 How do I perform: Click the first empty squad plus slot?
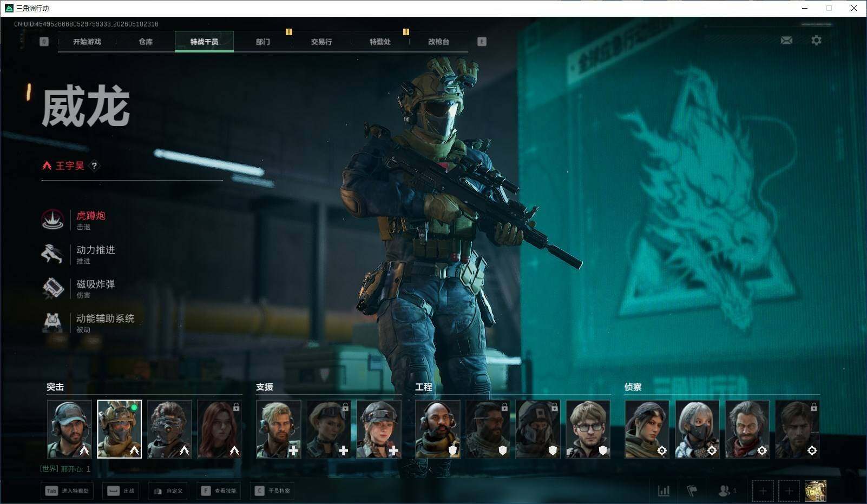(763, 490)
